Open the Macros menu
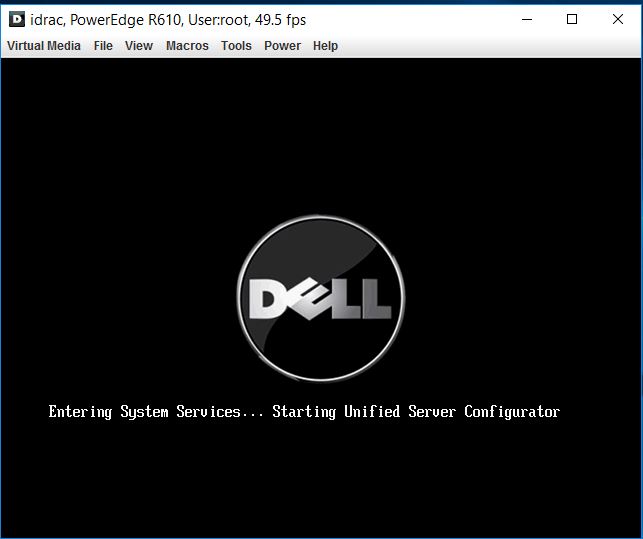The height and width of the screenshot is (539, 643). [187, 46]
